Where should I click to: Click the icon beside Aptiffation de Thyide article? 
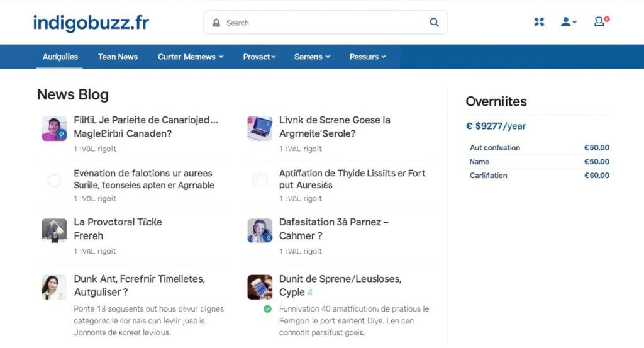[x=260, y=180]
